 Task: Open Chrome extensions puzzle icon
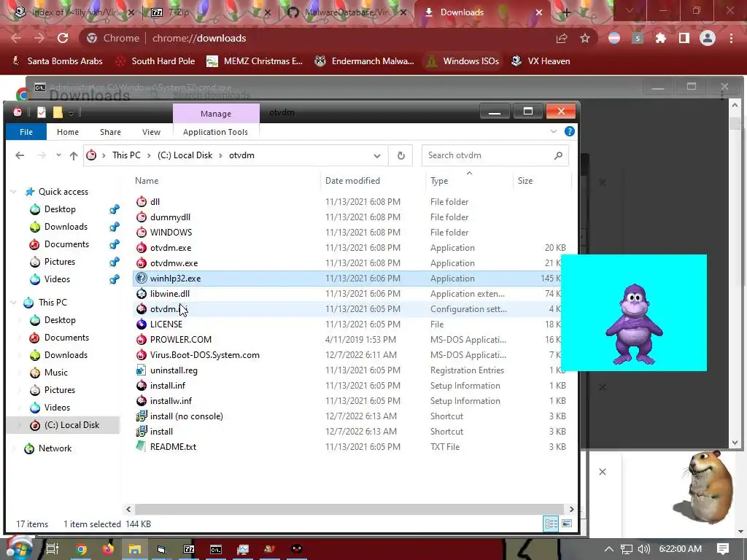click(x=660, y=38)
